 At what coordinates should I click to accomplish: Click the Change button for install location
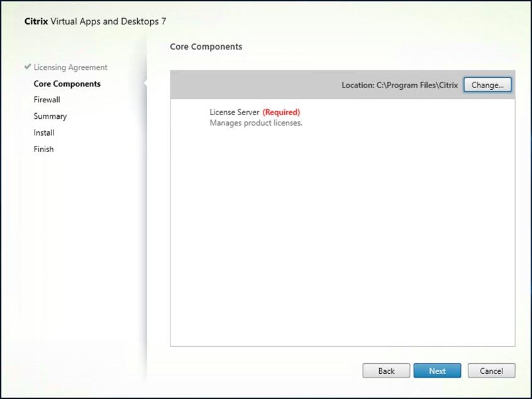[487, 84]
